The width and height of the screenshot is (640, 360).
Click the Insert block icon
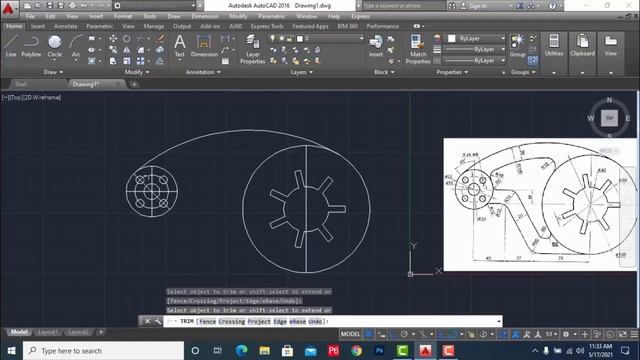coord(376,46)
